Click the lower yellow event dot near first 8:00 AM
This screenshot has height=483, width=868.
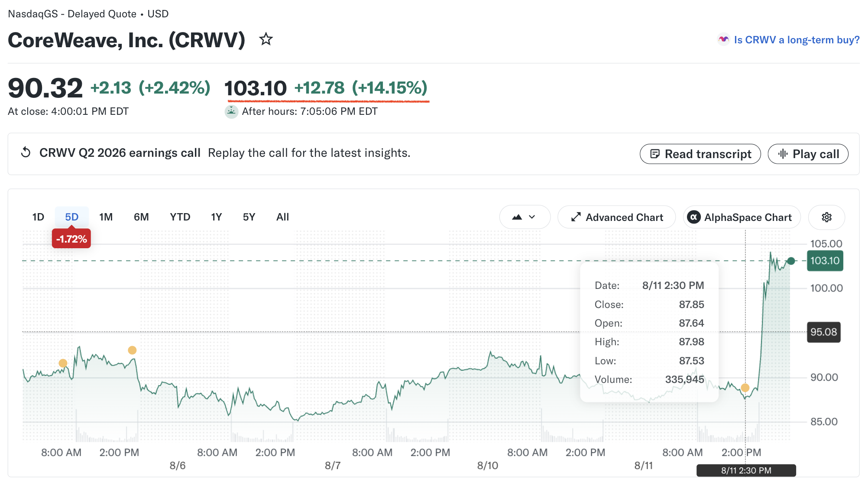coord(63,363)
